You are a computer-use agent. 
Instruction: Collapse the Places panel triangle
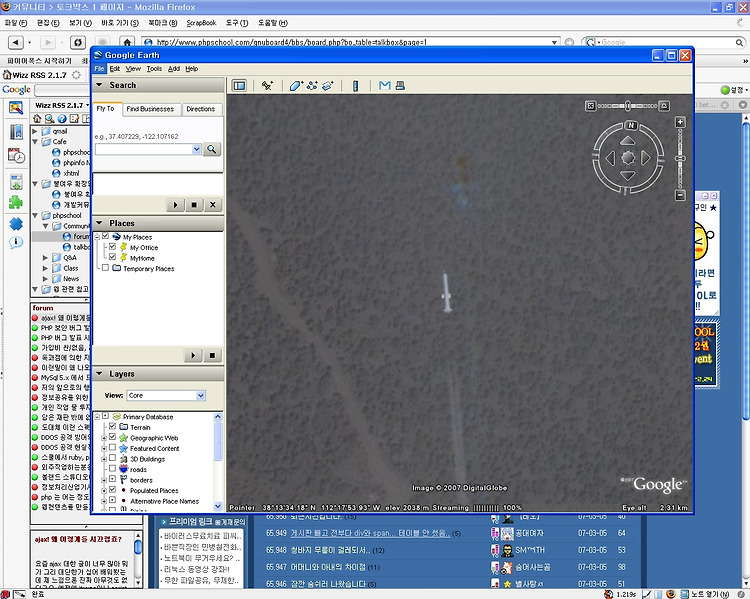(99, 223)
